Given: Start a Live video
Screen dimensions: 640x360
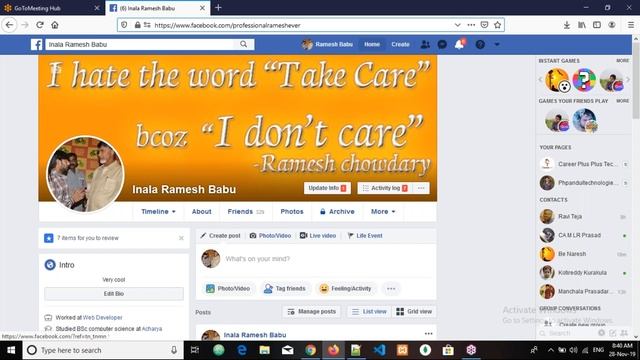Looking at the screenshot, I should pyautogui.click(x=318, y=236).
